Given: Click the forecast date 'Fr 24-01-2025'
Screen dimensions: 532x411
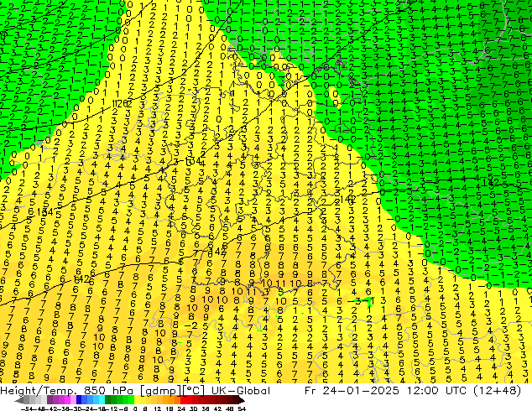Looking at the screenshot, I should tap(352, 391).
